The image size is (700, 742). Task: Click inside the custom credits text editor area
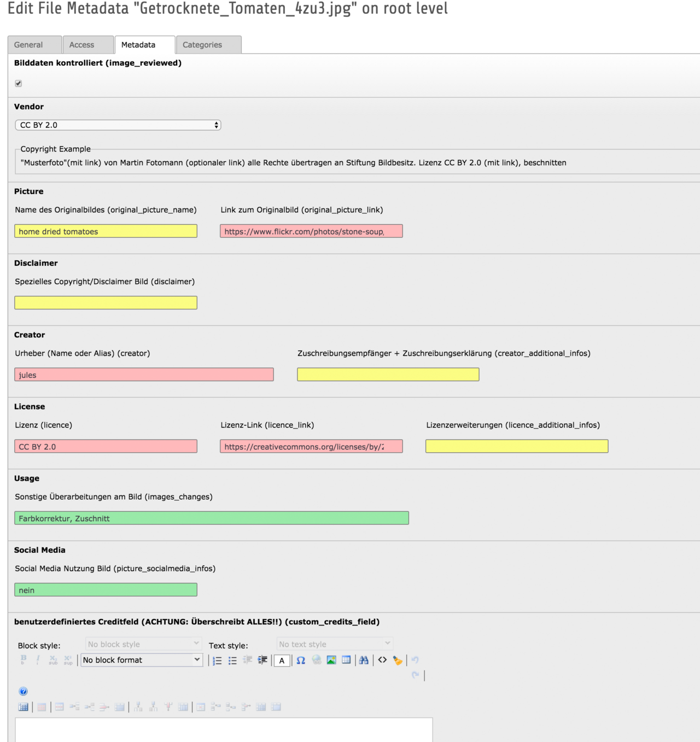tap(224, 729)
